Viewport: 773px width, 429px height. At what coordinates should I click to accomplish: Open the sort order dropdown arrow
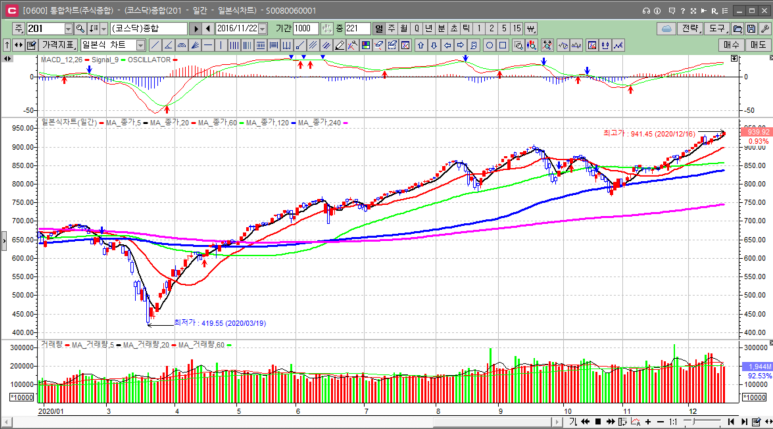[104, 29]
